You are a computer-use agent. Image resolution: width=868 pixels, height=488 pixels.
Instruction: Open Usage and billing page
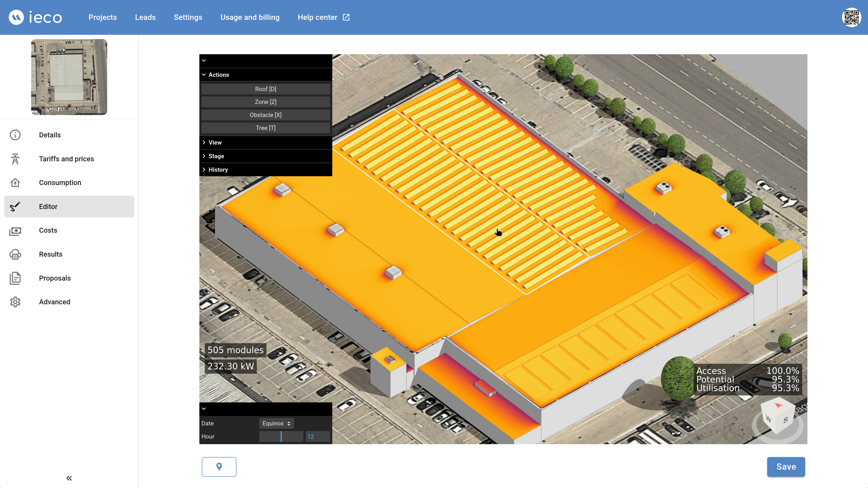coord(250,17)
